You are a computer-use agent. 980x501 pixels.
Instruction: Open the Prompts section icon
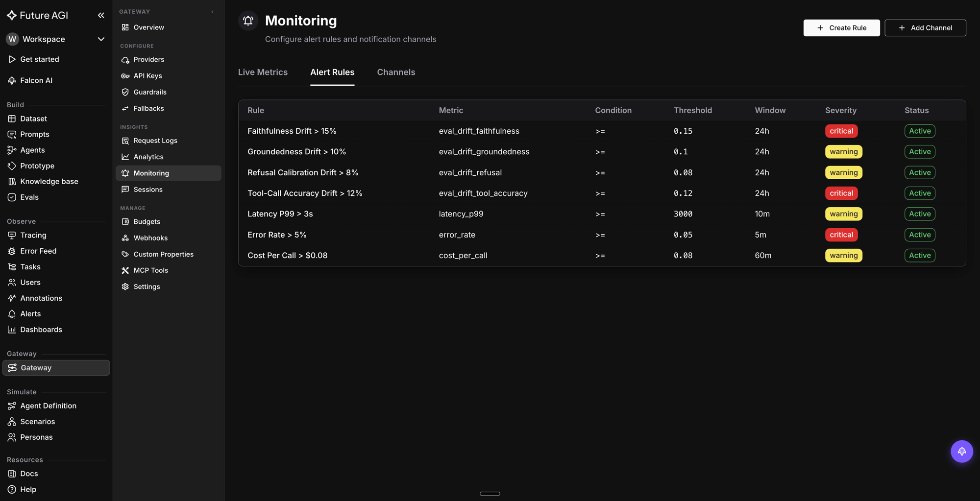[12, 134]
